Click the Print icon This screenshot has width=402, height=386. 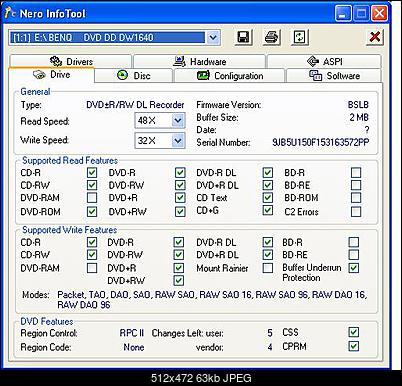pyautogui.click(x=272, y=37)
